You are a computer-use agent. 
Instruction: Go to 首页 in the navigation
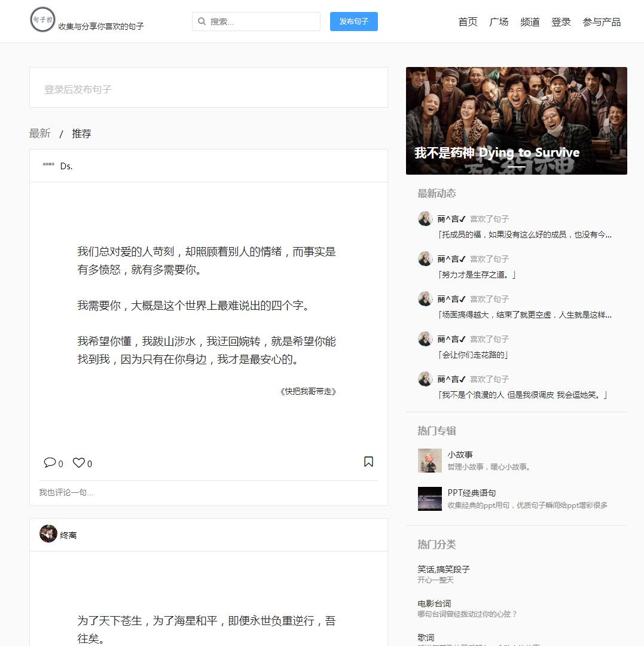pyautogui.click(x=468, y=22)
